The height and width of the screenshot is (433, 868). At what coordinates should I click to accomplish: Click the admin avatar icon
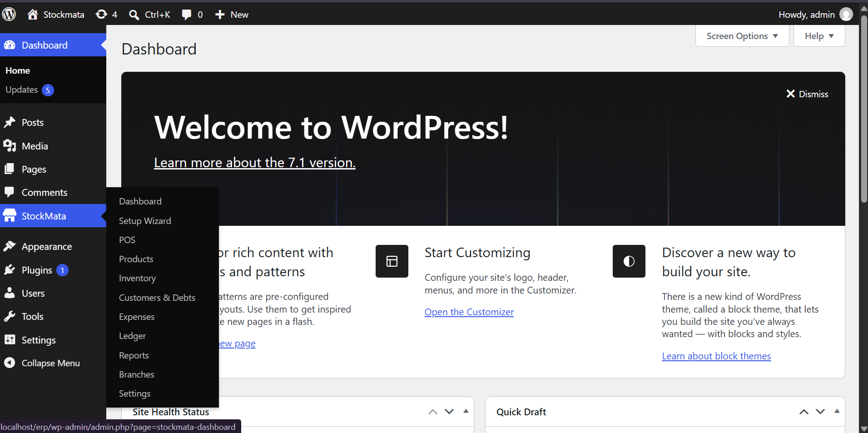846,15
